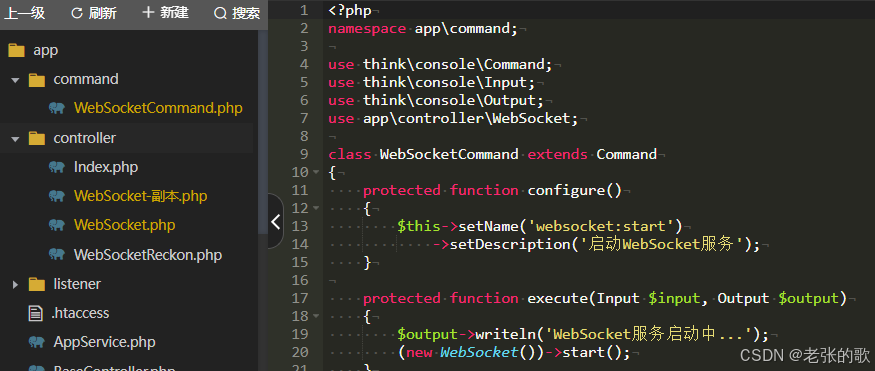
Task: Fold the class body at line 10
Action: (x=316, y=172)
